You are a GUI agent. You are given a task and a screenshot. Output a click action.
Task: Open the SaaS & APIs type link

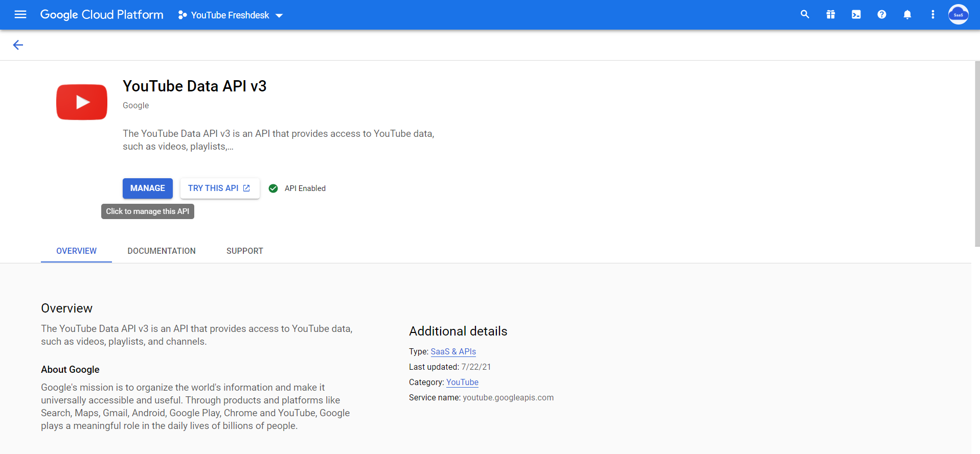(x=453, y=351)
